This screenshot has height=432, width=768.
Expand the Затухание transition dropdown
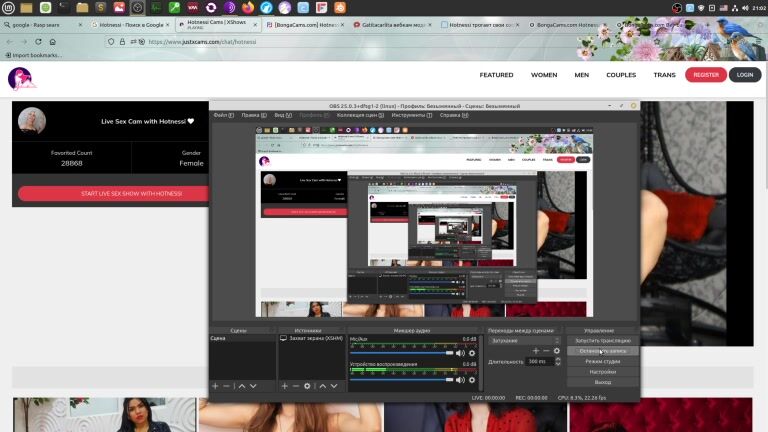(524, 340)
